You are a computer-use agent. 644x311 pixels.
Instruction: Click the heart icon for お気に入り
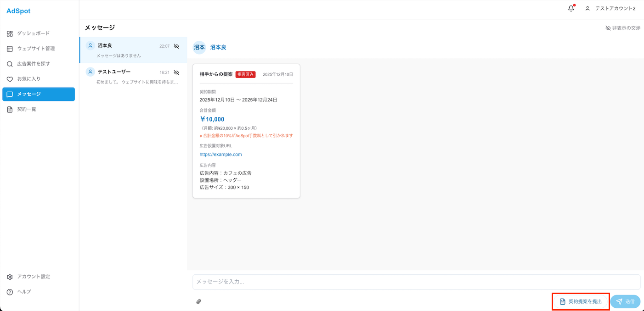(x=10, y=79)
